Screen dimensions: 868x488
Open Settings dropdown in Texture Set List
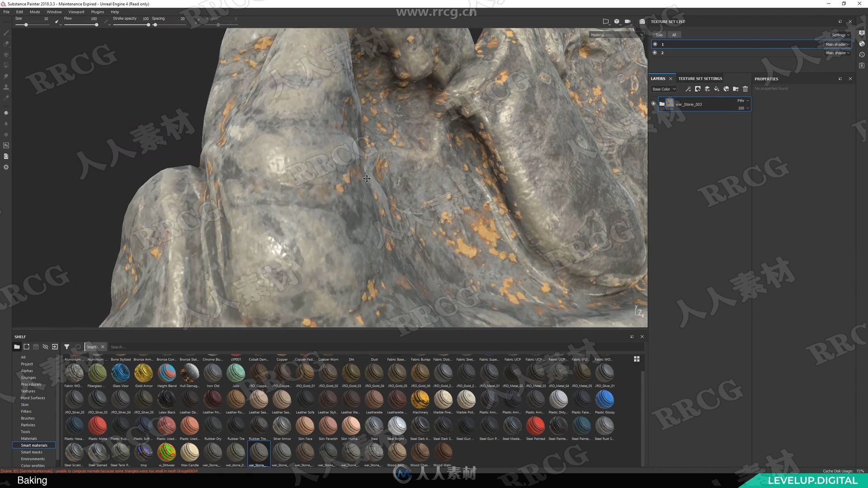pos(840,35)
